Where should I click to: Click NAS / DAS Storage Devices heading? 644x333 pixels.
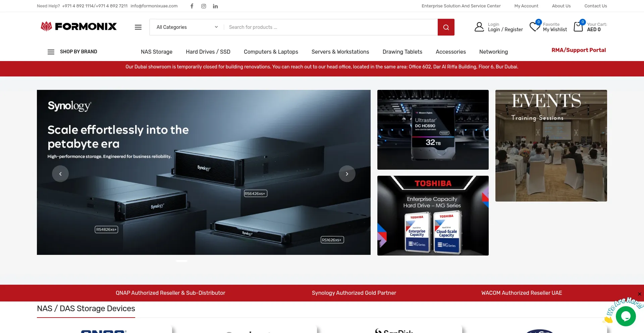tap(86, 309)
